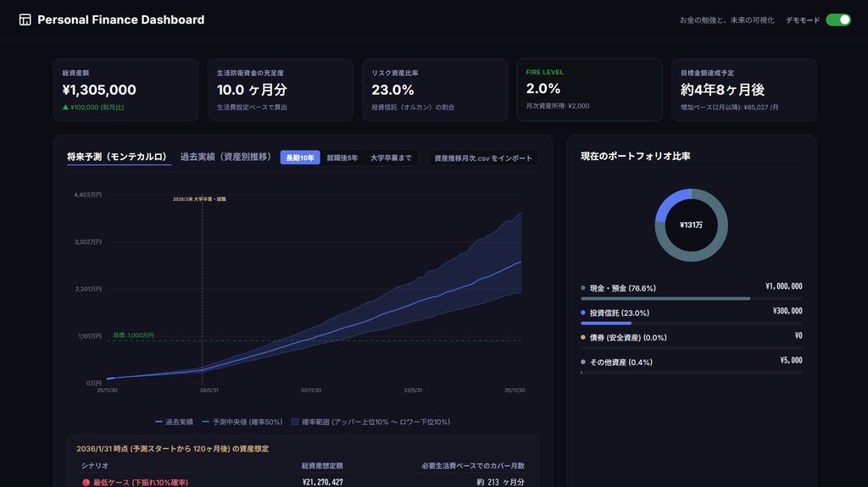The image size is (868, 487).
Task: Click the Personal Finance Dashboard title
Action: click(x=120, y=20)
